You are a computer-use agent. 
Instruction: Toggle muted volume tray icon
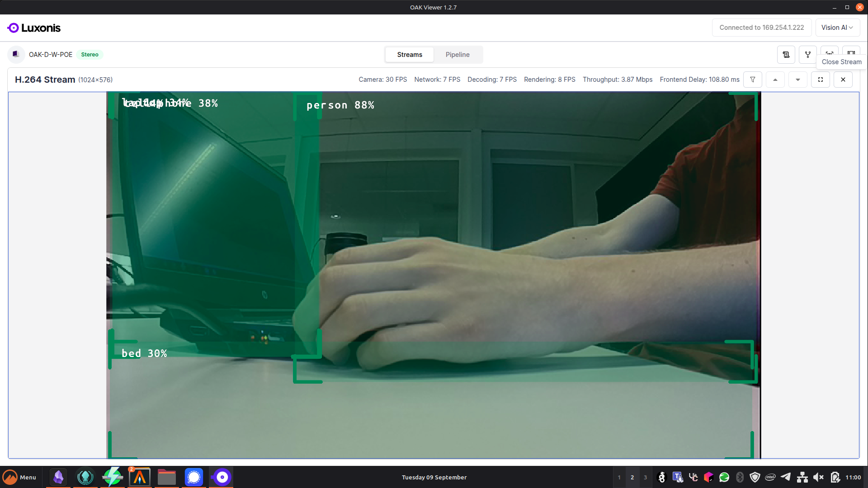click(818, 477)
